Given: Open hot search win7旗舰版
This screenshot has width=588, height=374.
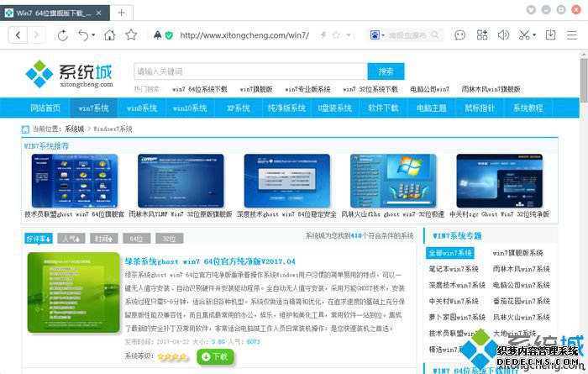Looking at the screenshot, I should [256, 89].
